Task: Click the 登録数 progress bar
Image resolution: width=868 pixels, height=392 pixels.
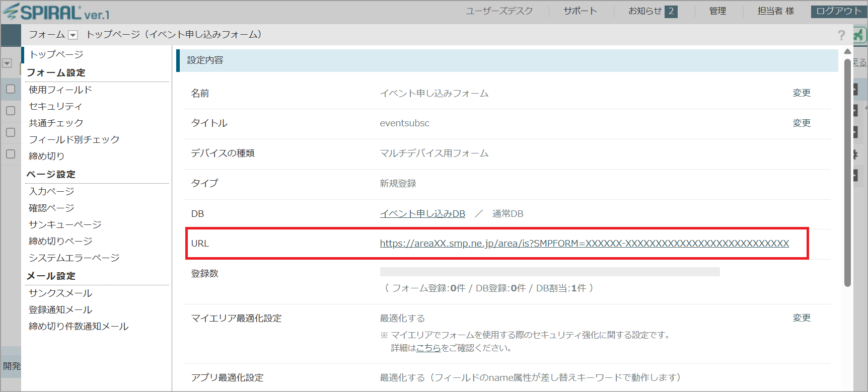Action: click(549, 272)
